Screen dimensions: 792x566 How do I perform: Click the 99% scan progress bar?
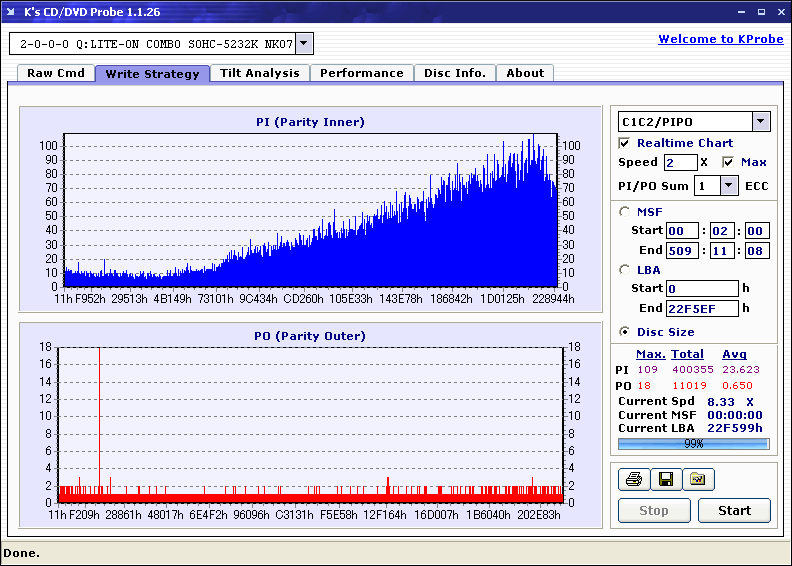(693, 443)
